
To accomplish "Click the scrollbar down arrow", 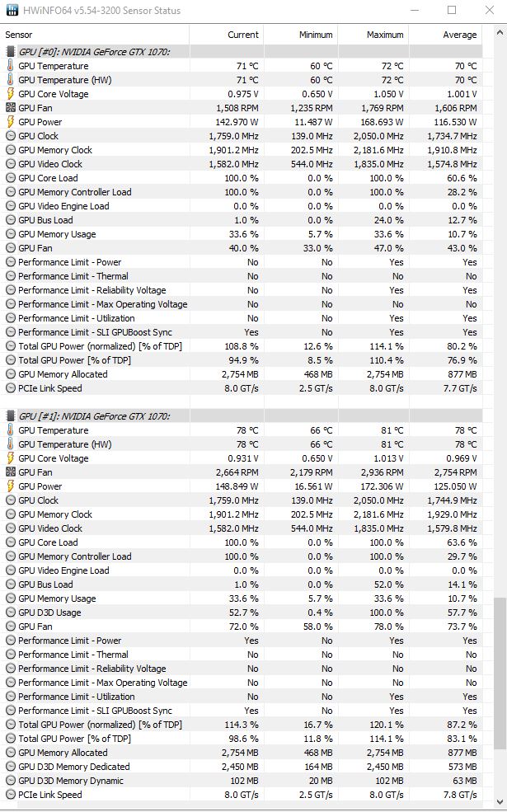I will [x=500, y=803].
